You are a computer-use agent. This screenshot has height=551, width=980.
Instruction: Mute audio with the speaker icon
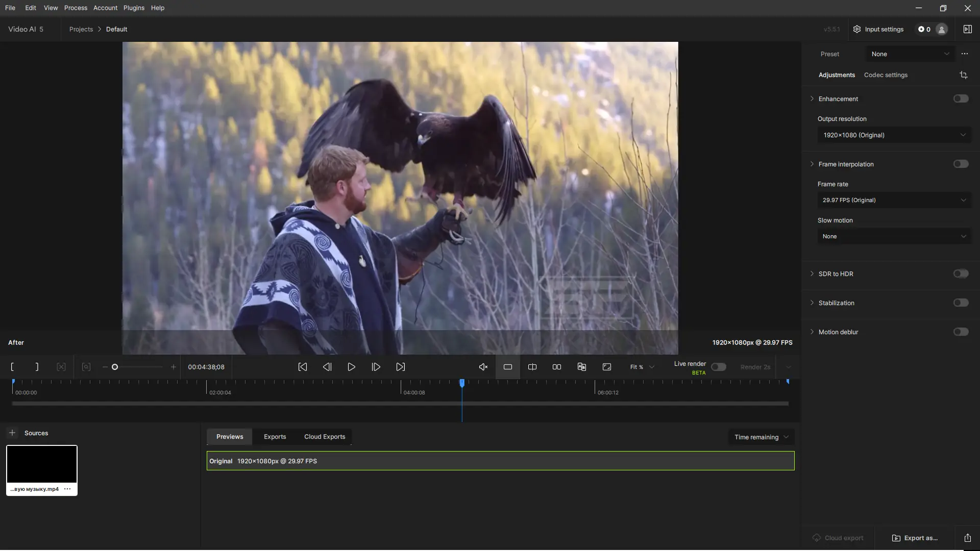(x=483, y=367)
